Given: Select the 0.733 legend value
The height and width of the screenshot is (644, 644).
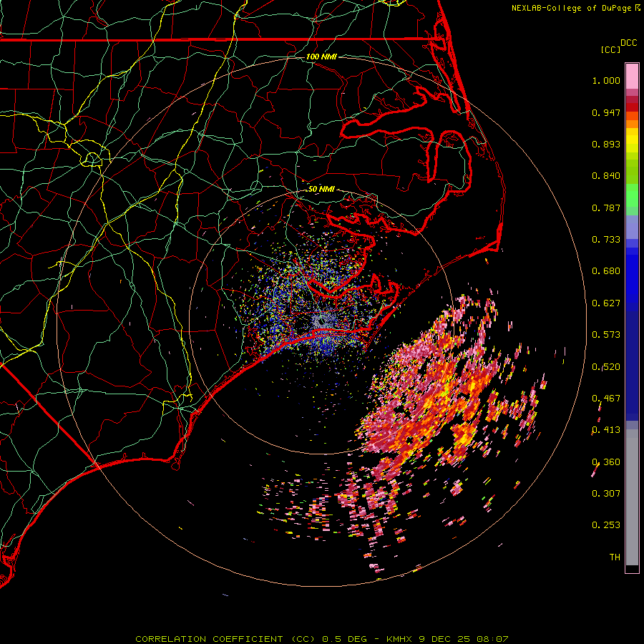Looking at the screenshot, I should [x=606, y=240].
